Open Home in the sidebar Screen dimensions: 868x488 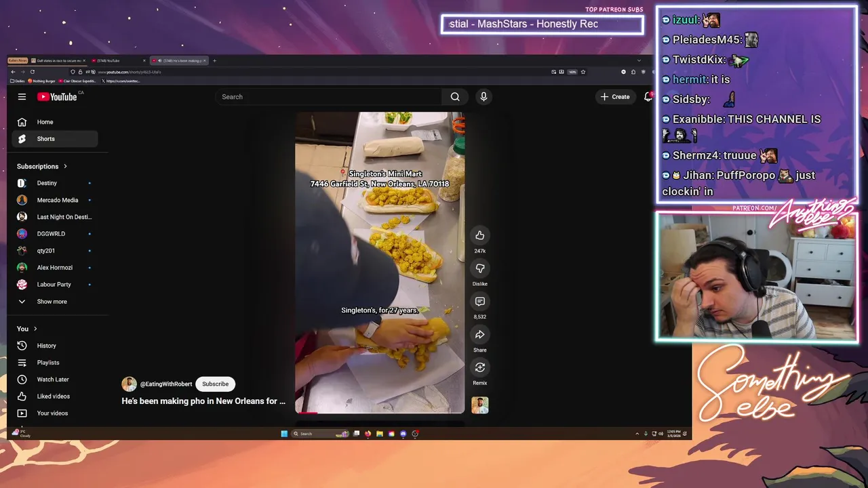(55, 122)
